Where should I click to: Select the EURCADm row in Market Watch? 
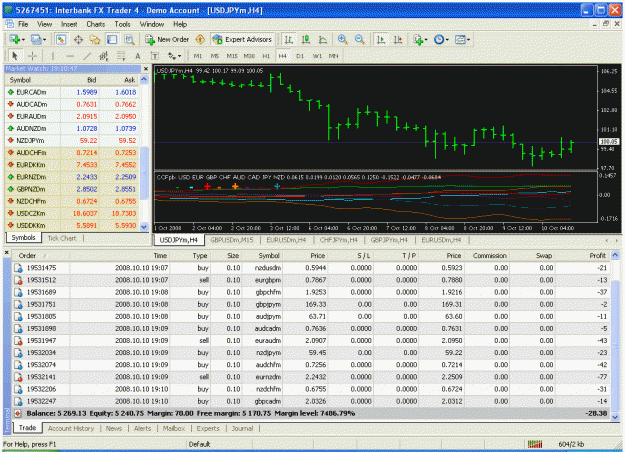73,92
